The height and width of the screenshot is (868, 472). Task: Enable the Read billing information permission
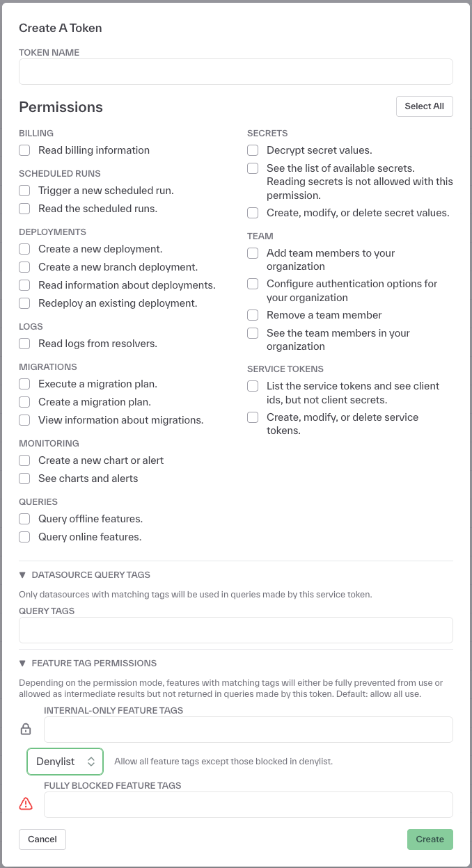pyautogui.click(x=24, y=150)
